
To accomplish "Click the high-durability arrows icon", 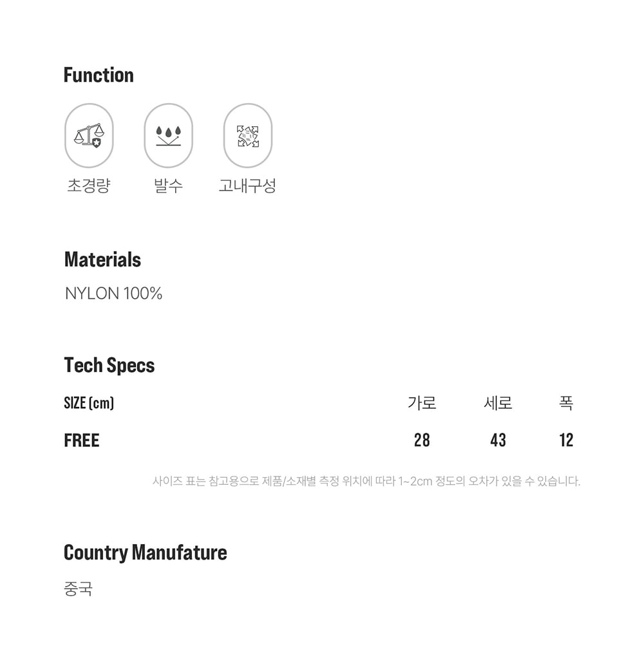I will (248, 135).
